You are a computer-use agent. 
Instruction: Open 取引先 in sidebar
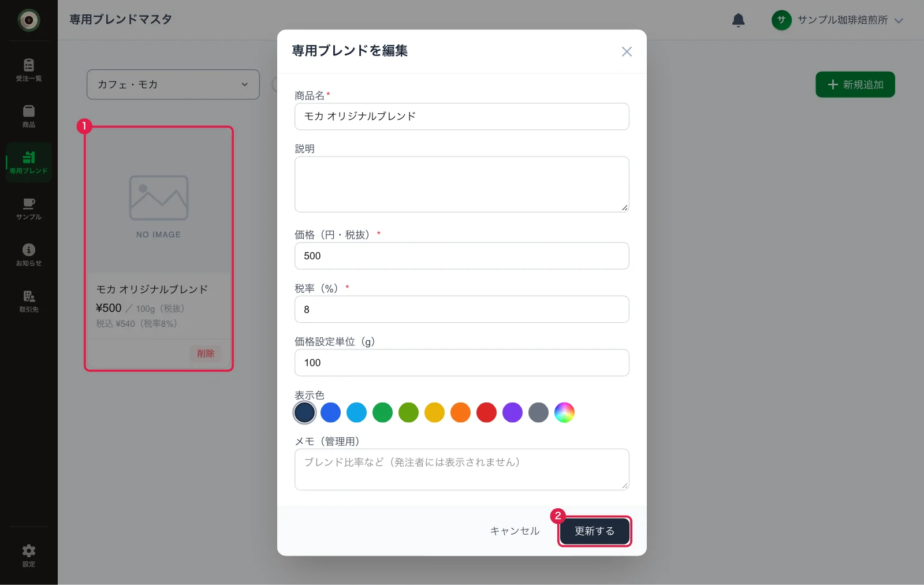pos(28,301)
